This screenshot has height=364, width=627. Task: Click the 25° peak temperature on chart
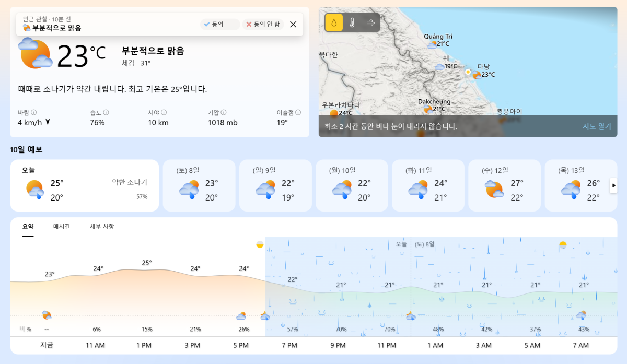point(147,263)
